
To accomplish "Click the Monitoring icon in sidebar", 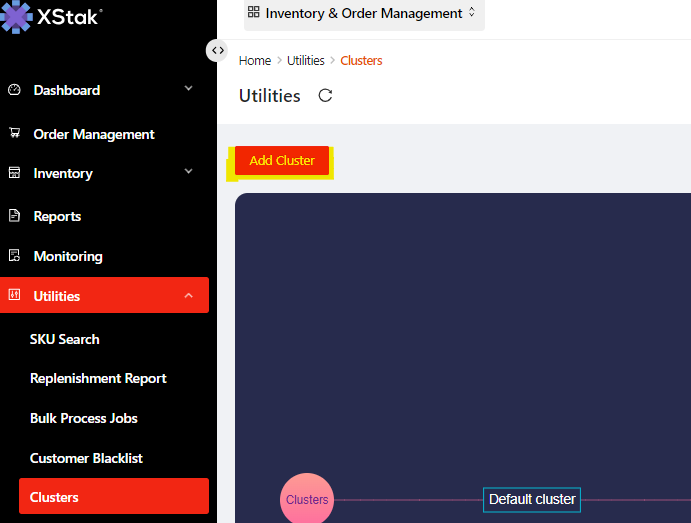I will 14,256.
